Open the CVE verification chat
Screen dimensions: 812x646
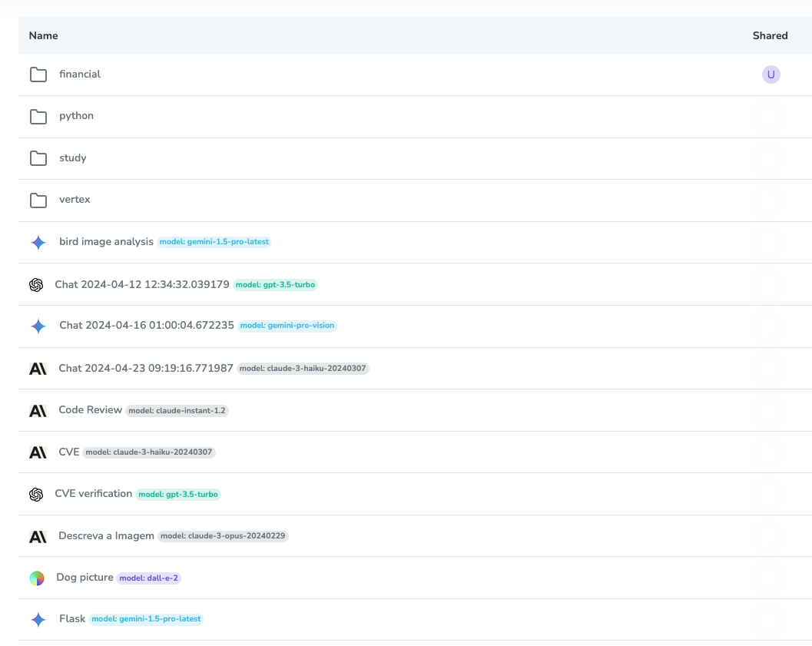click(93, 493)
